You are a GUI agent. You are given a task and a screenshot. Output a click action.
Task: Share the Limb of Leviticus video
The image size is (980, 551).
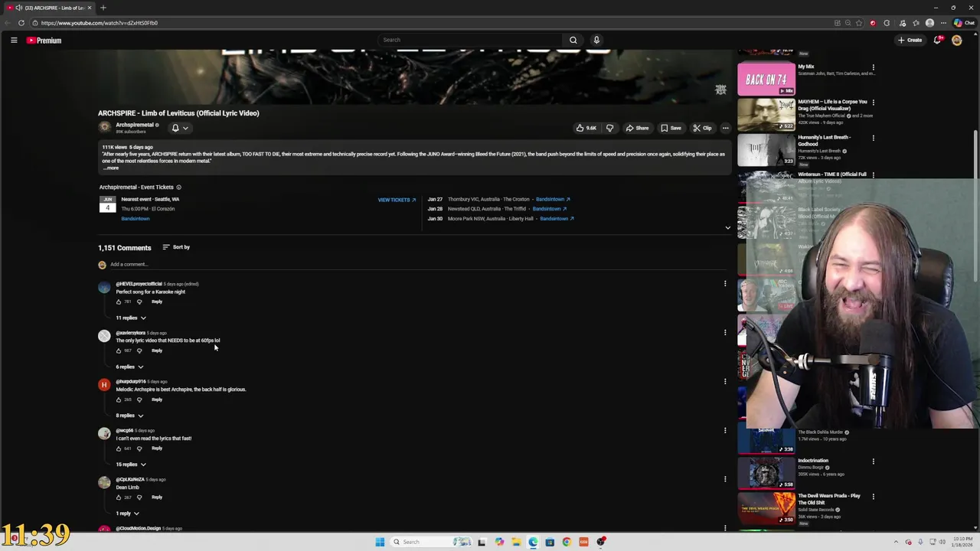coord(637,128)
